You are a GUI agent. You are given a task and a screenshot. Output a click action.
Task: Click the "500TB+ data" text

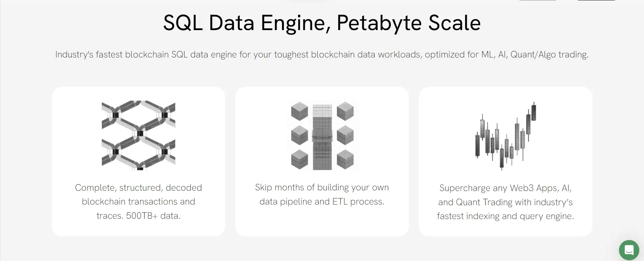click(x=153, y=216)
